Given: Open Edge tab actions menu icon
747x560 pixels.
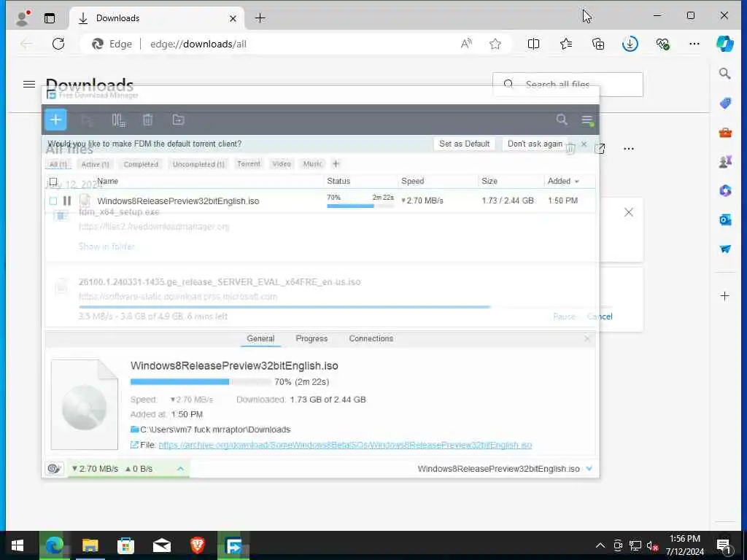Looking at the screenshot, I should click(50, 18).
